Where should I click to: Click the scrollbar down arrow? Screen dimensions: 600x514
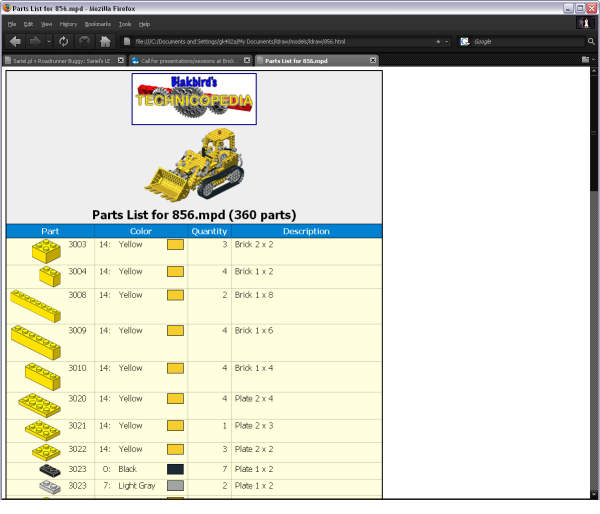[593, 494]
